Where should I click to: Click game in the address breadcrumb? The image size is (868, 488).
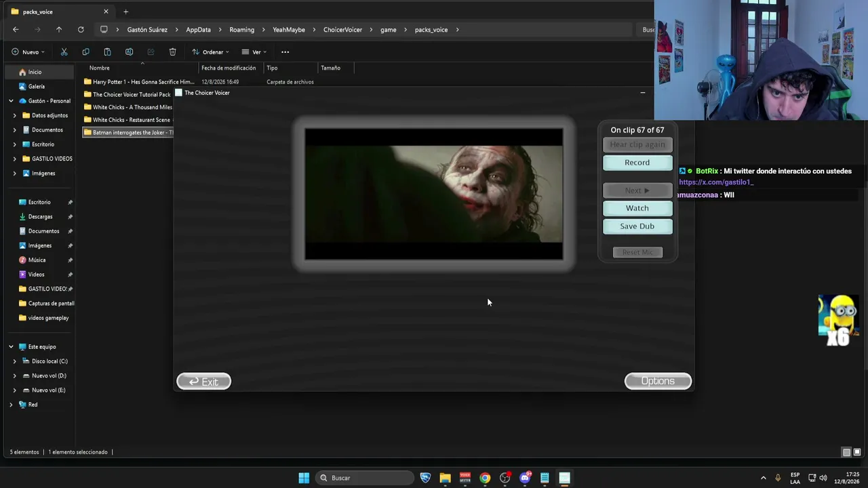click(389, 30)
